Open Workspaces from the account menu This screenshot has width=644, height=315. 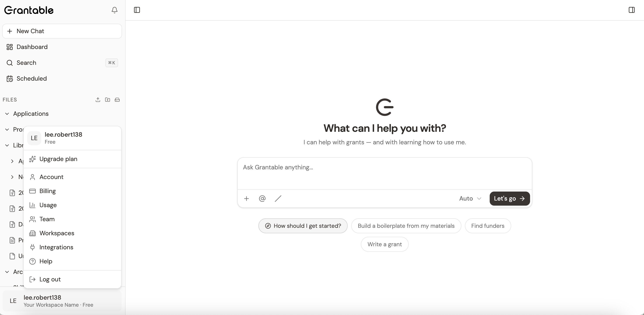tap(57, 233)
